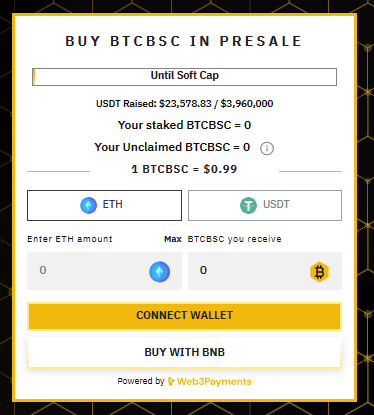Click the info icon beside Unclaimed BTCBSC
The height and width of the screenshot is (415, 374).
click(x=267, y=148)
